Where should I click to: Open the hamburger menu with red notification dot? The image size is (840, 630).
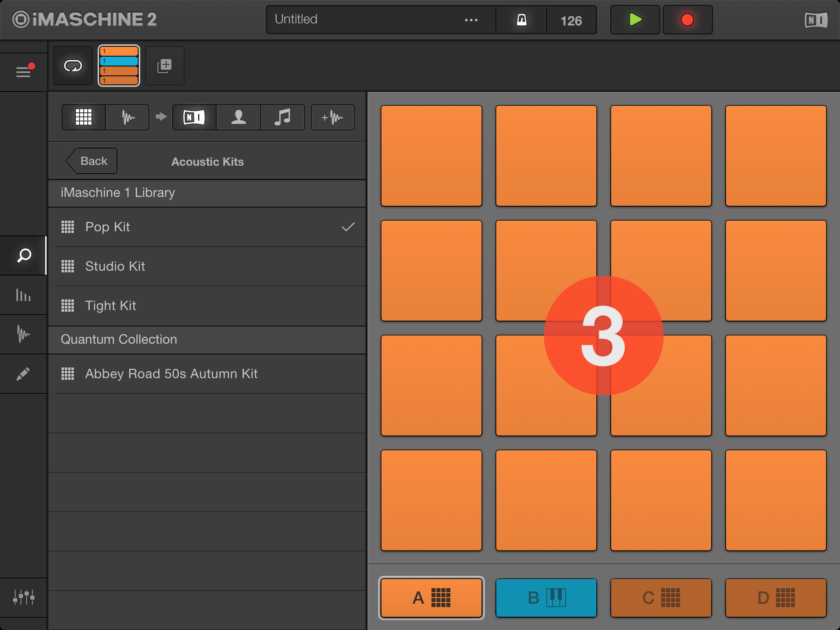click(x=23, y=72)
